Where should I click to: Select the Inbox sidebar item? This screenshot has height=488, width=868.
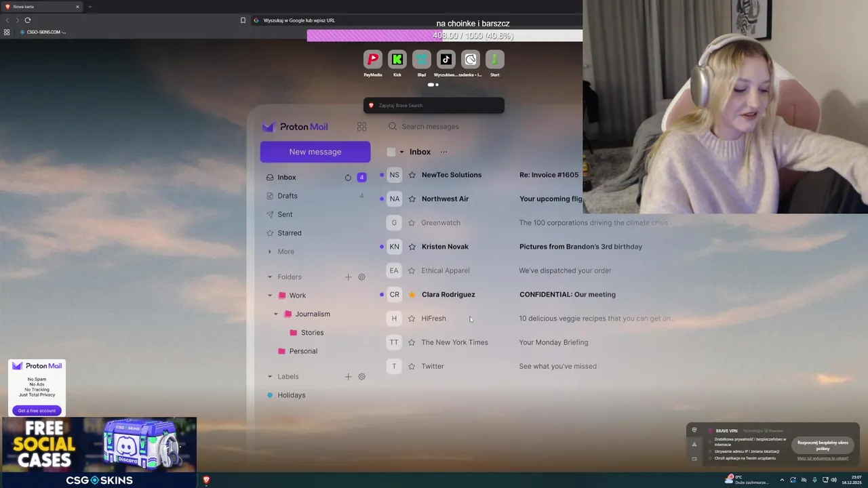315,178
